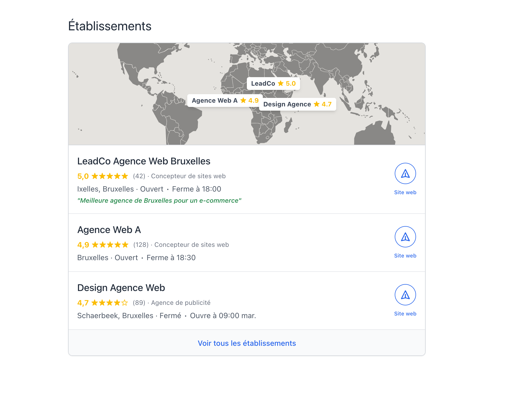Click the Site web icon for LeadCo Agence Web Bruxelles
Viewport: 532px width, 399px height.
[x=405, y=173]
